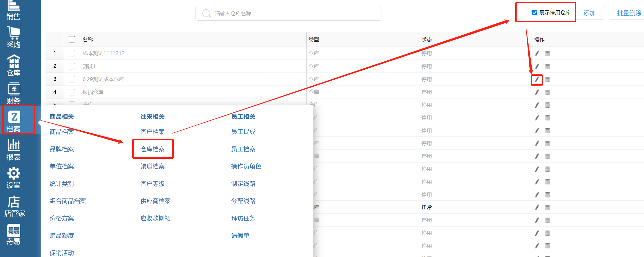The height and width of the screenshot is (257, 644).
Task: Choose 供应商档案 menu entry
Action: tap(155, 201)
